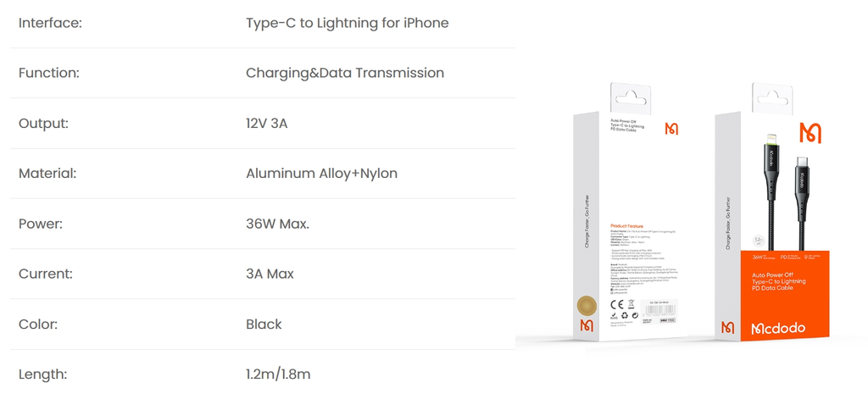Select the "Type-C to Lightning for iPhone" value
The height and width of the screenshot is (394, 868).
tap(347, 23)
